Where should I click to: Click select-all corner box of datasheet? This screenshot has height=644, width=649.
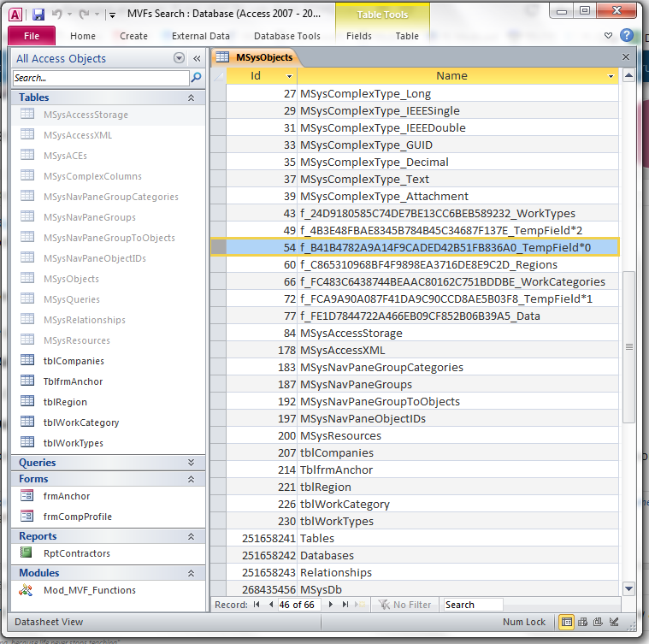tap(218, 76)
